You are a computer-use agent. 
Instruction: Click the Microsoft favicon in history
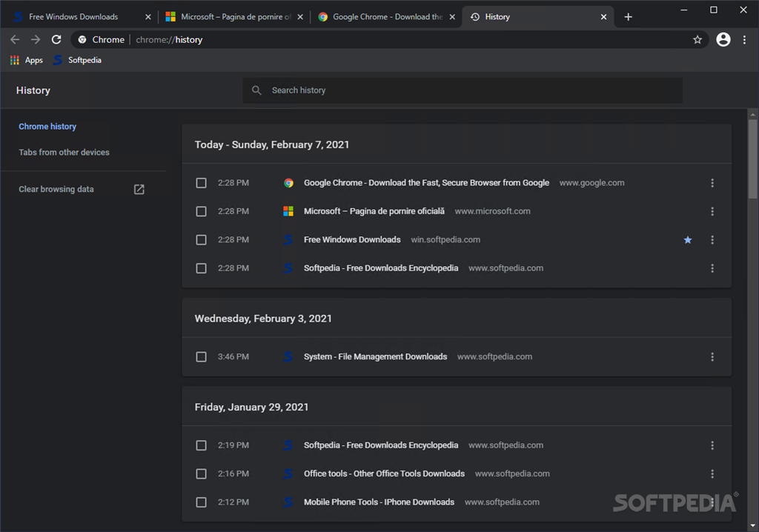[288, 212]
